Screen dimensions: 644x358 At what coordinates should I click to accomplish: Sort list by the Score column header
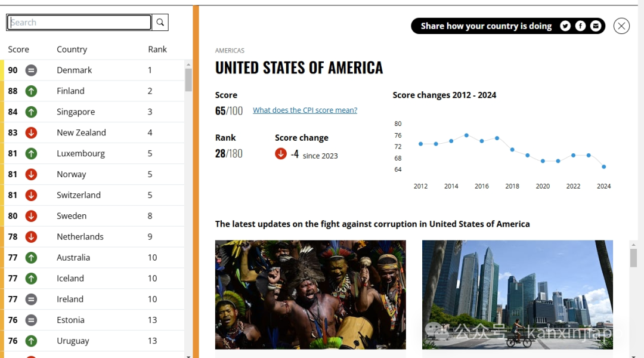click(x=18, y=50)
